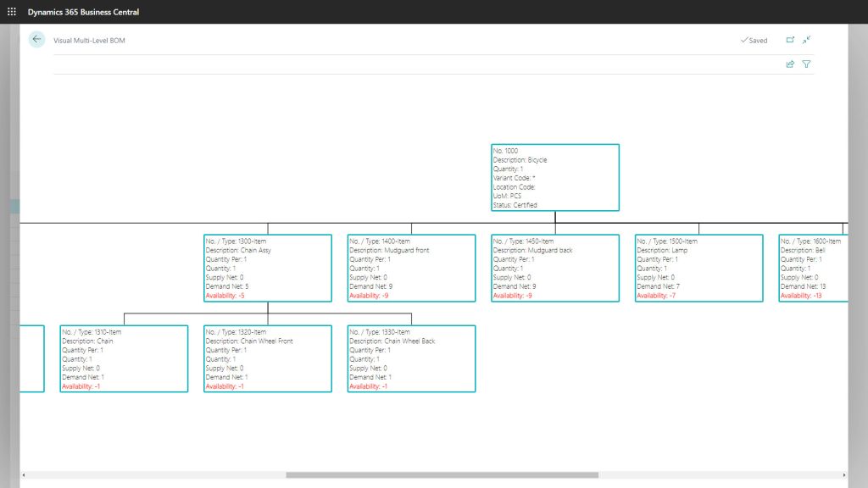Image resolution: width=868 pixels, height=488 pixels.
Task: Click the back arrow on Visual Multi-Level BOM
Action: [35, 39]
